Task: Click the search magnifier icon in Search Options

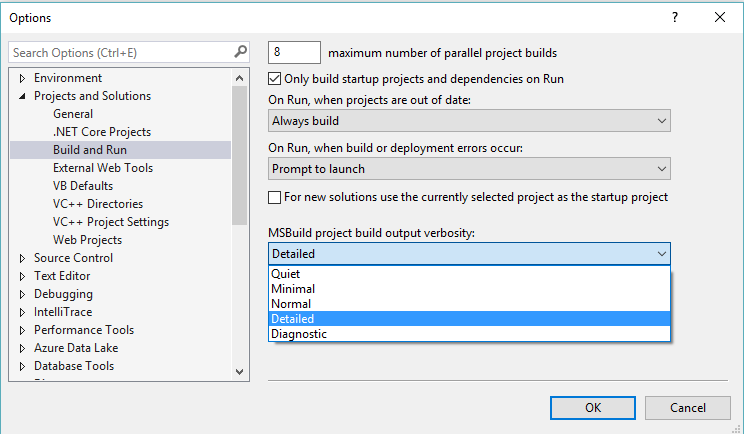Action: click(241, 51)
